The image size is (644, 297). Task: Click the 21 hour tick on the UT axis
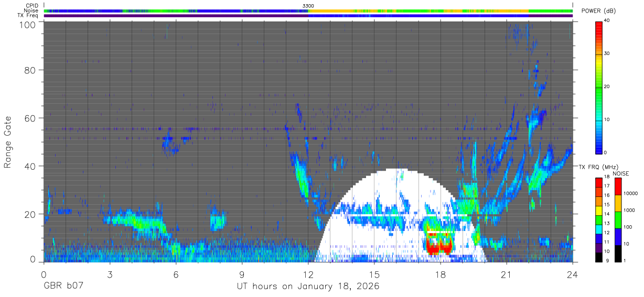(507, 274)
